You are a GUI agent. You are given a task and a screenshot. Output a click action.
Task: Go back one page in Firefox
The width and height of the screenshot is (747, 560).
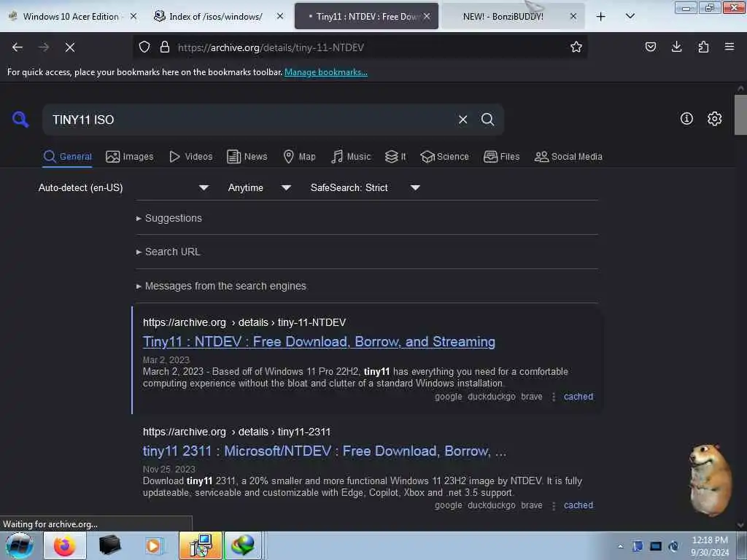point(18,47)
